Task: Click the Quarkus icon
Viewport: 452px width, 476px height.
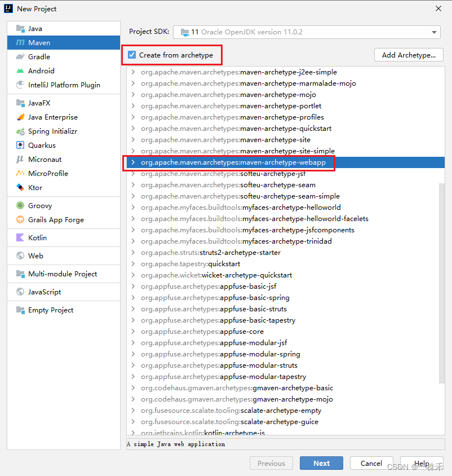Action: (x=20, y=145)
